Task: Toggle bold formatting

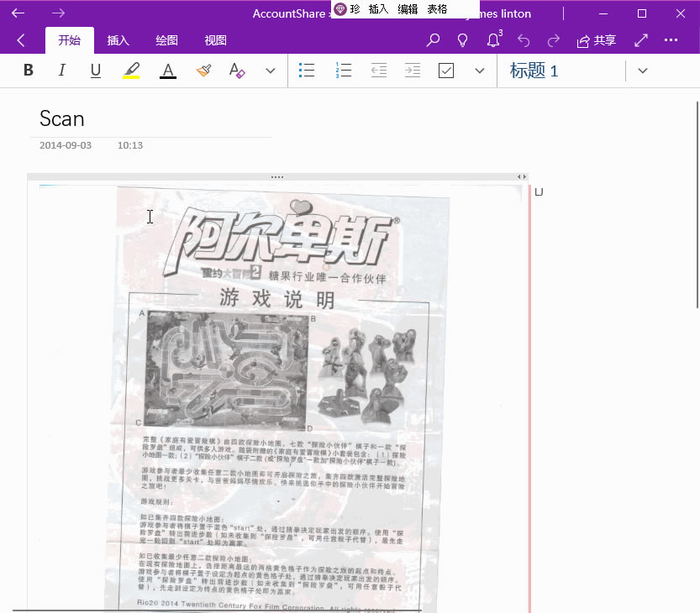Action: (x=28, y=71)
